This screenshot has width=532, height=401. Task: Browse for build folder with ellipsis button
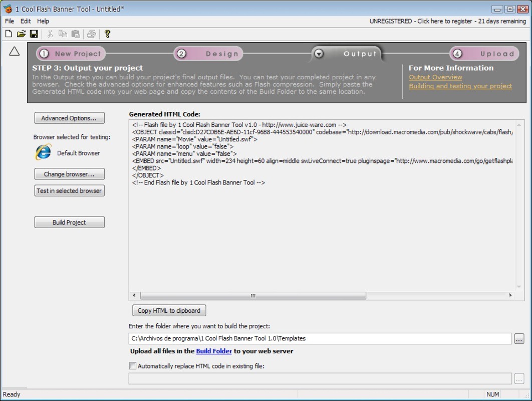coord(519,338)
